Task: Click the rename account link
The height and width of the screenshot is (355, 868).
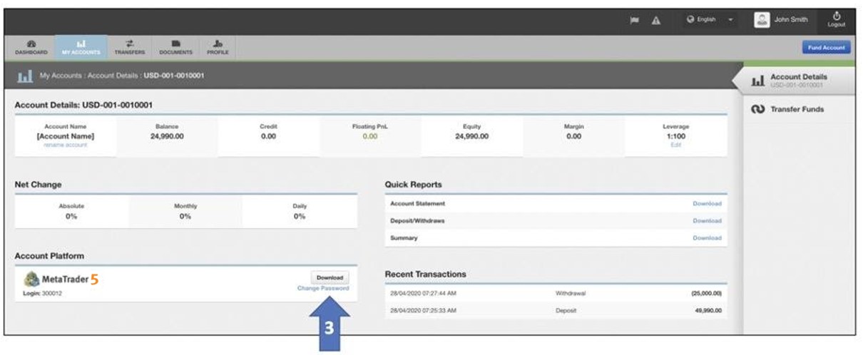Action: coord(65,145)
